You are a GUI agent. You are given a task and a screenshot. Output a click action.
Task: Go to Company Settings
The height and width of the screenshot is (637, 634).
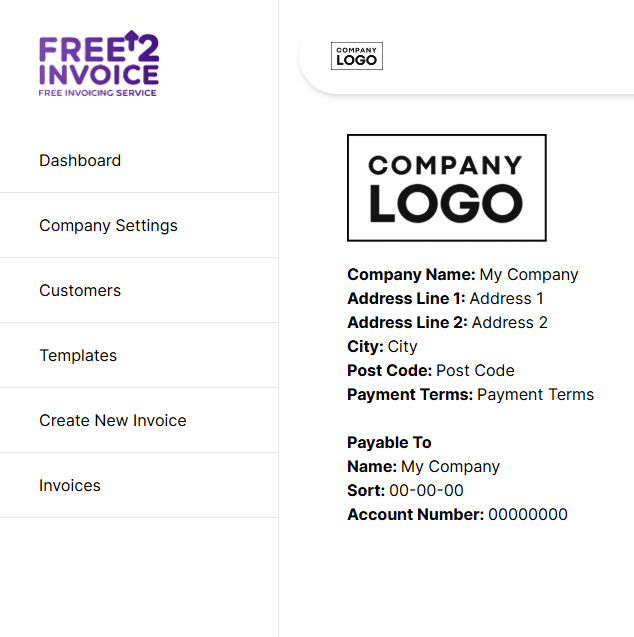[x=108, y=225]
